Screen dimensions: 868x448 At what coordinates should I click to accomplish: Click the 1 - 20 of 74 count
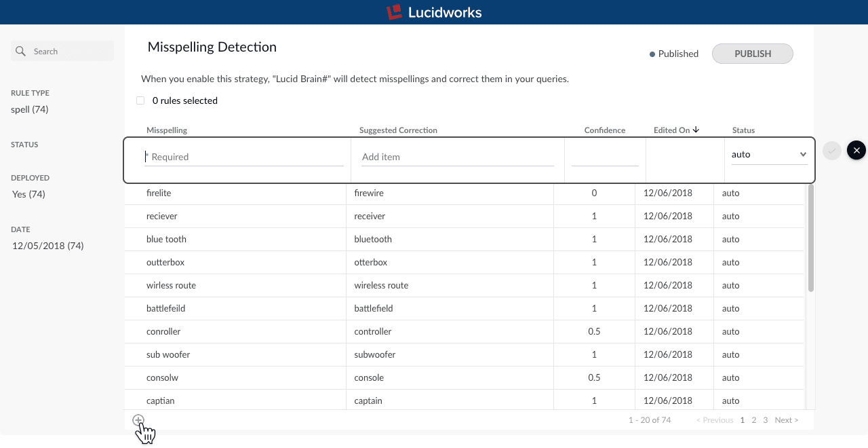point(650,420)
